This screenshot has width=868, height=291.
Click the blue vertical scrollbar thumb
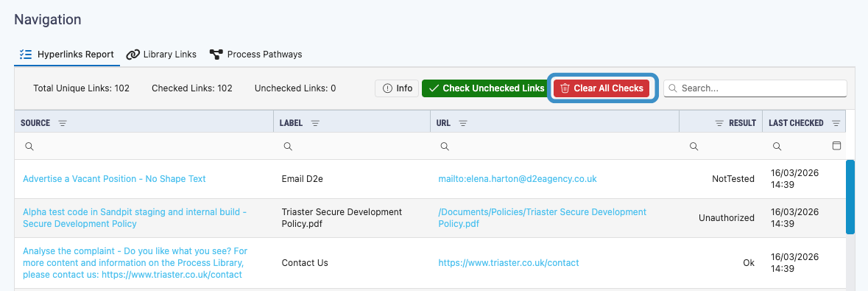tap(850, 197)
